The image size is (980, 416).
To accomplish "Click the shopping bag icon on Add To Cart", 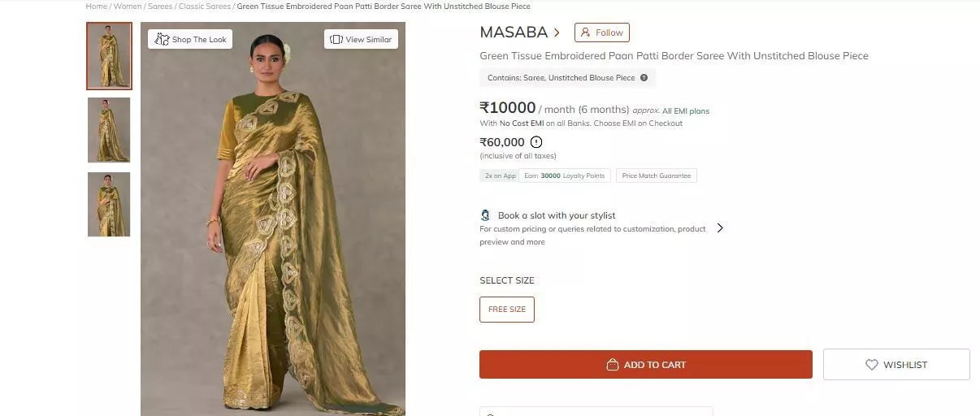I will point(613,365).
